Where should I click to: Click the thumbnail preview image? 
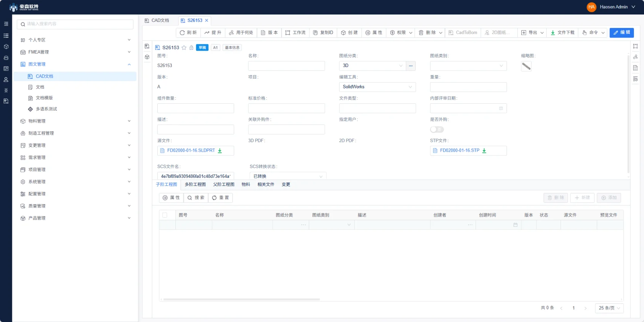point(526,66)
